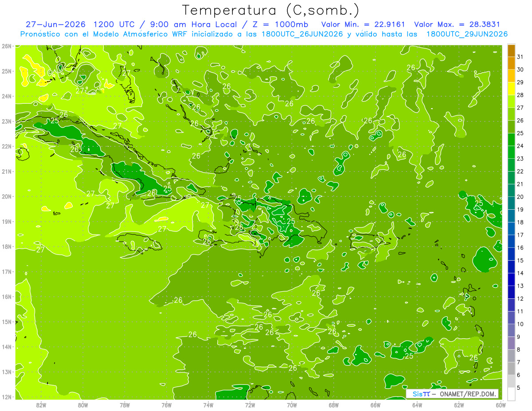Click the legend value label '28'
This screenshot has height=411, width=532.
coord(520,95)
